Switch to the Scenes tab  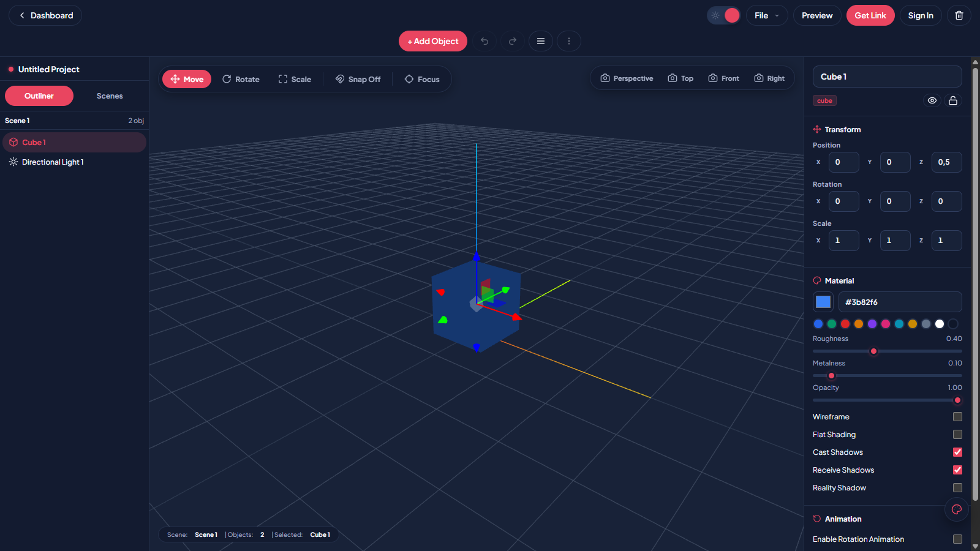[x=110, y=96]
